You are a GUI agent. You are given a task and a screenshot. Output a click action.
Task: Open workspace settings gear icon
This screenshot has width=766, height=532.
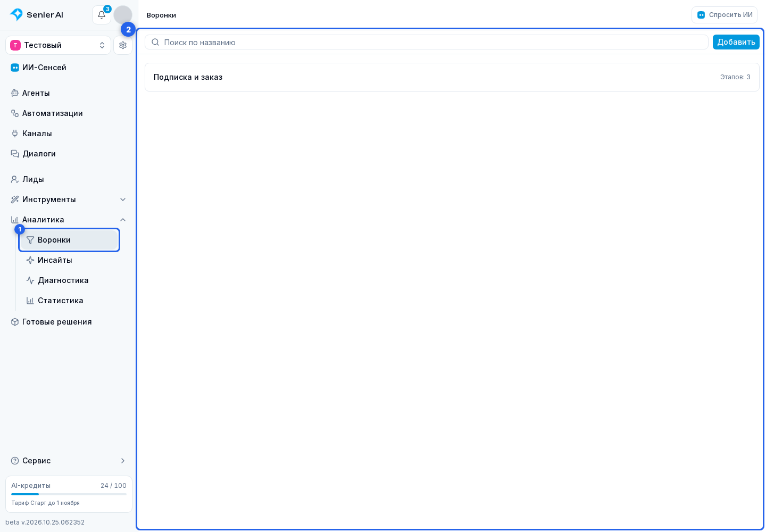coord(123,45)
